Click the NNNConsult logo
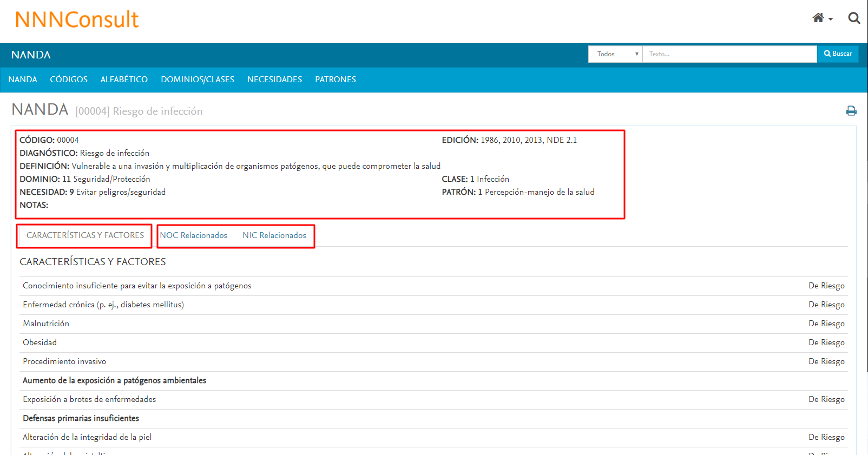The height and width of the screenshot is (455, 868). (x=77, y=20)
